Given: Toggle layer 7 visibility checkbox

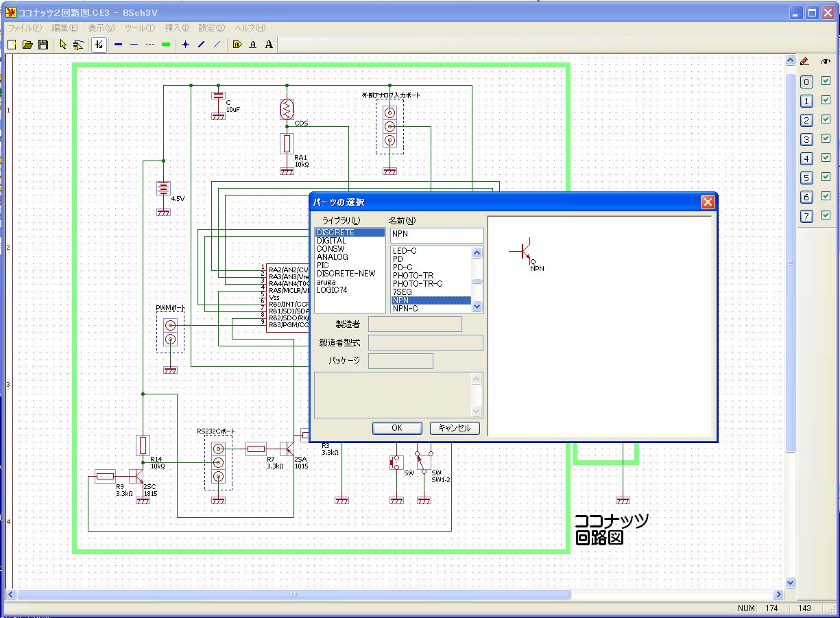Looking at the screenshot, I should (x=826, y=215).
